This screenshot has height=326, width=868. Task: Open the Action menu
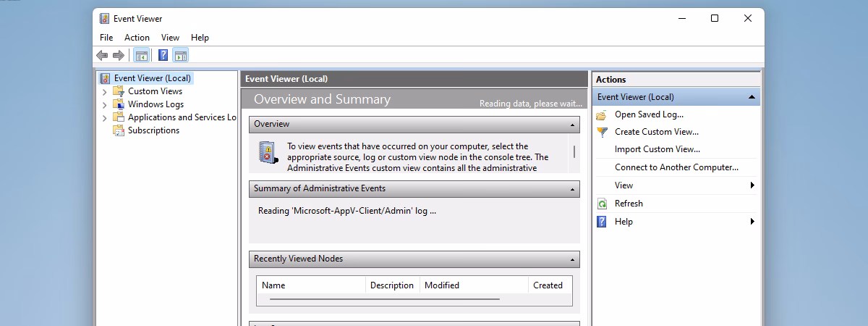[x=137, y=38]
